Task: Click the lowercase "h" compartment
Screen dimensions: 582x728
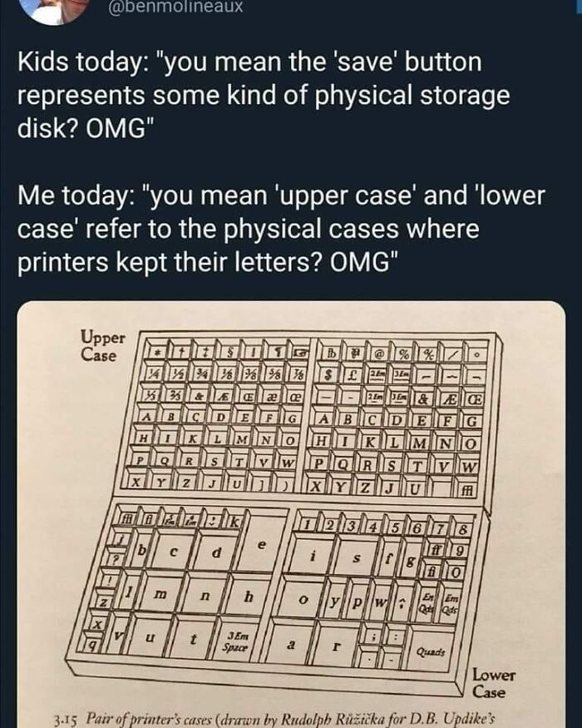Action: [x=247, y=597]
